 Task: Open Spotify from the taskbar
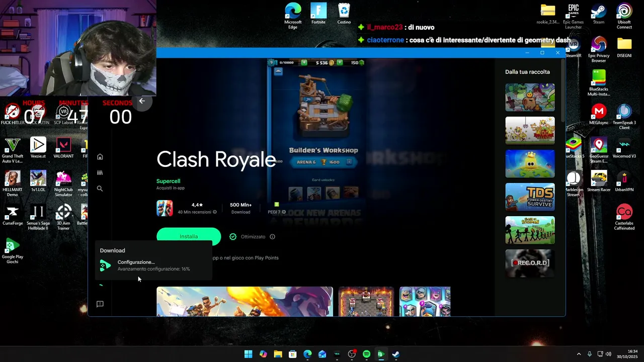(x=366, y=354)
